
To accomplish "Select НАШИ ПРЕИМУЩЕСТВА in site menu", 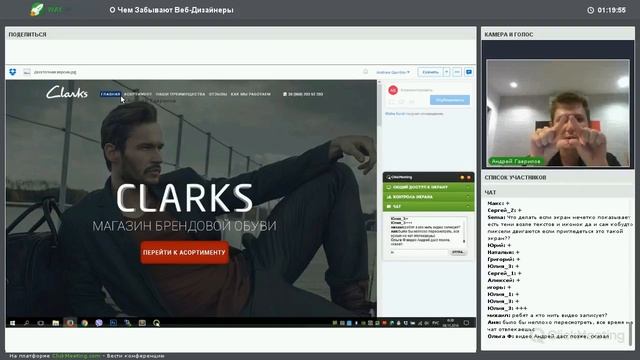I will tap(180, 94).
